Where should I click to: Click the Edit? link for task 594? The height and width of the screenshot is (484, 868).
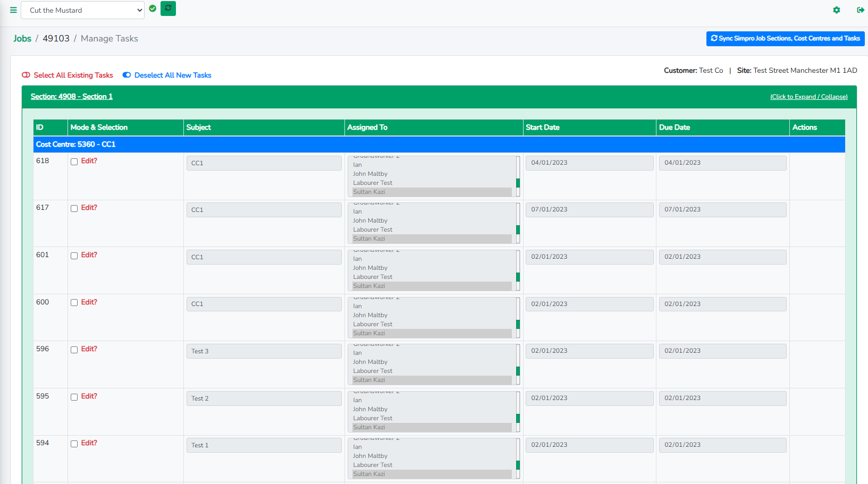[x=89, y=443]
